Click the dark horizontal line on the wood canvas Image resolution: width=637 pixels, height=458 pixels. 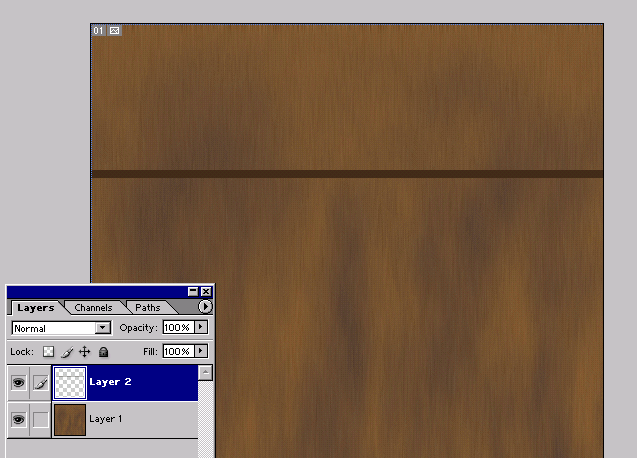click(x=347, y=174)
